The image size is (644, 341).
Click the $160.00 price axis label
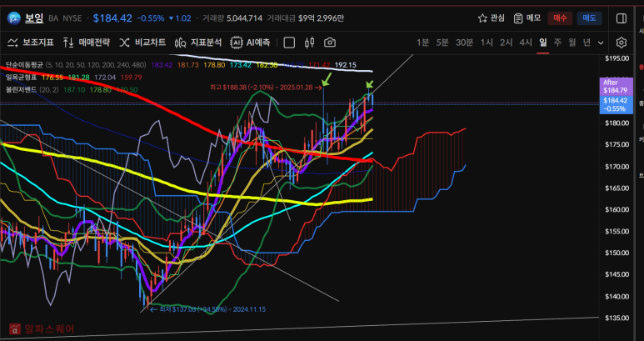click(x=617, y=209)
